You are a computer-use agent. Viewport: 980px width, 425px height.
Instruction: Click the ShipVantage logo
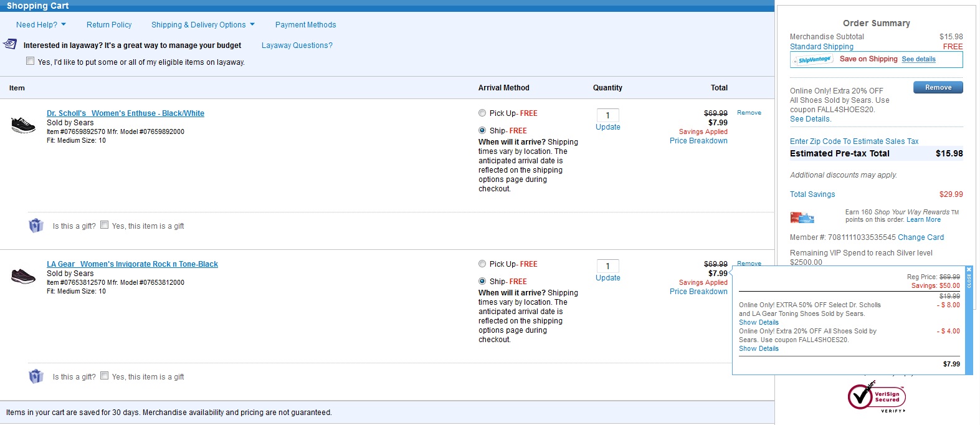coord(814,60)
